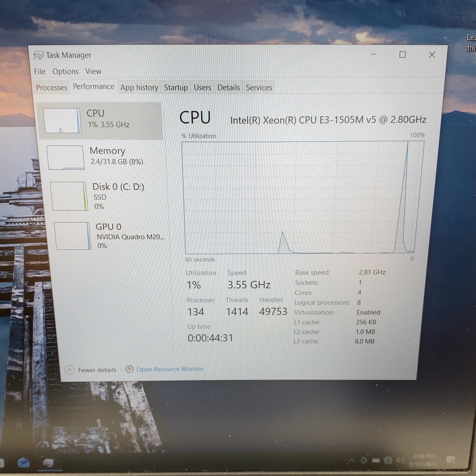
Task: Click the processor name Intel(R) Xeon(R) CPU E3-1505M
Action: coord(328,120)
